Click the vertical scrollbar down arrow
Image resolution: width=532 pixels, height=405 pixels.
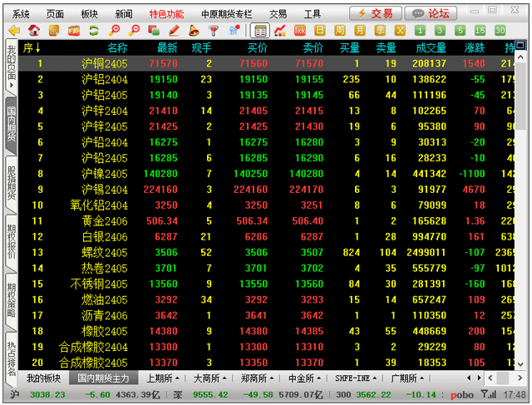pos(520,364)
